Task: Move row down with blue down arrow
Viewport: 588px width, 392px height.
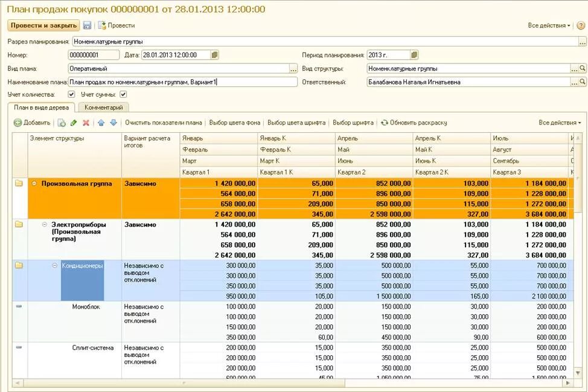Action: (113, 123)
